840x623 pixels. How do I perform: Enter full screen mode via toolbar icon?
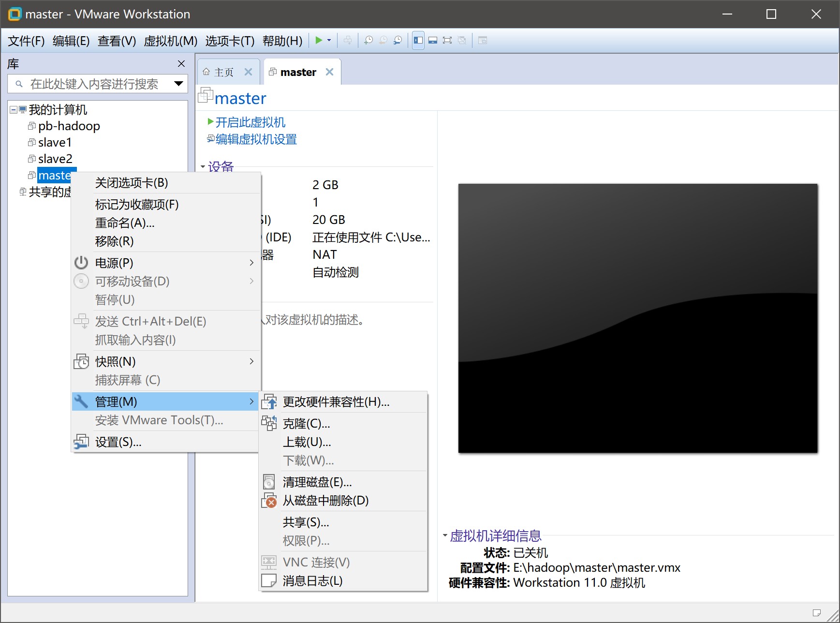(x=447, y=41)
